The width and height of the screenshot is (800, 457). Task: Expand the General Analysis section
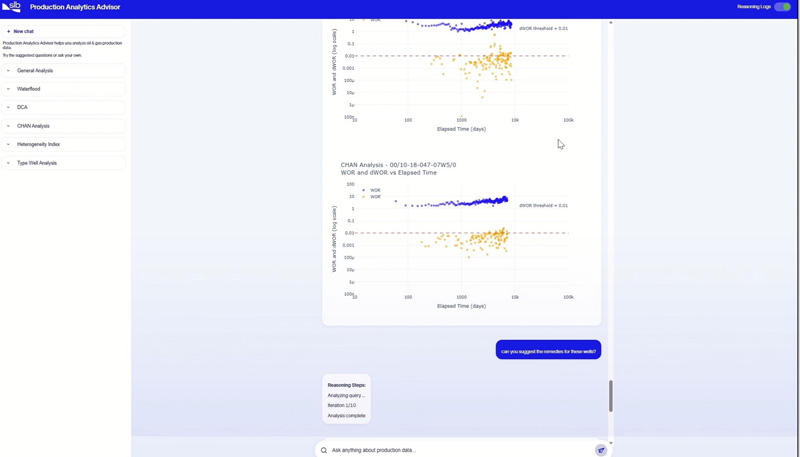point(63,70)
